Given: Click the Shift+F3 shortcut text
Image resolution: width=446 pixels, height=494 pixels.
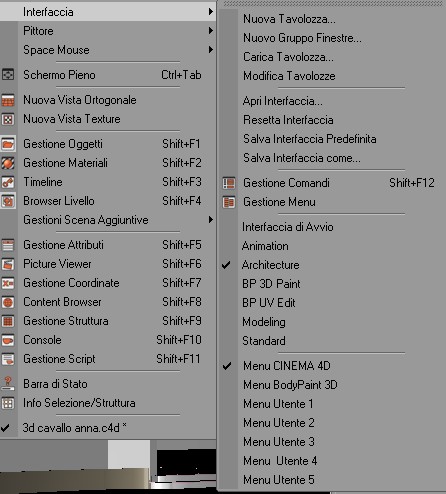Looking at the screenshot, I should click(182, 182).
